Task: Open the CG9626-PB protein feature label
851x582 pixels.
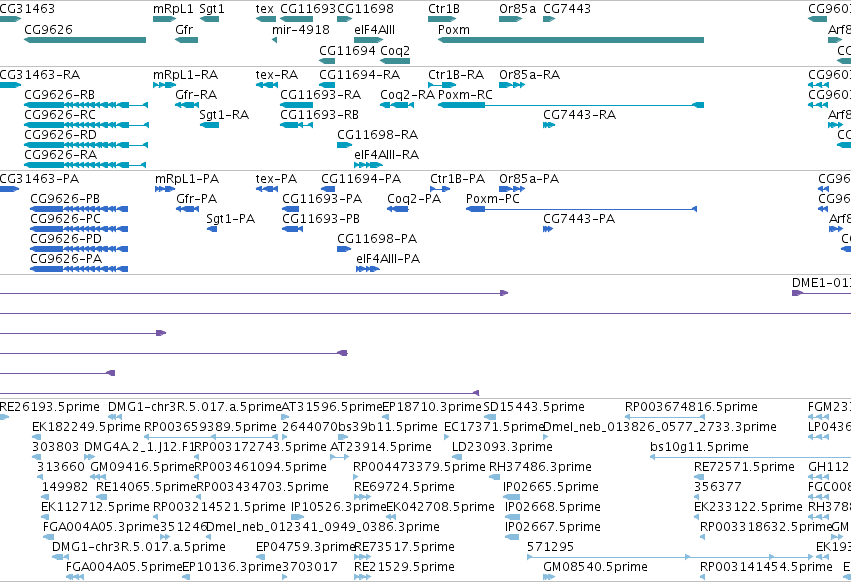Action: pos(65,199)
